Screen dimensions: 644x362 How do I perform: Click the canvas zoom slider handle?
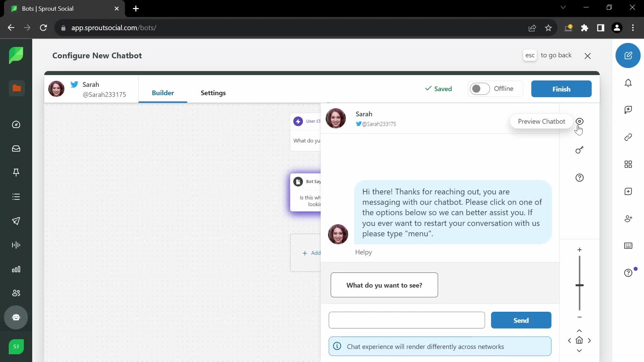[x=579, y=285]
